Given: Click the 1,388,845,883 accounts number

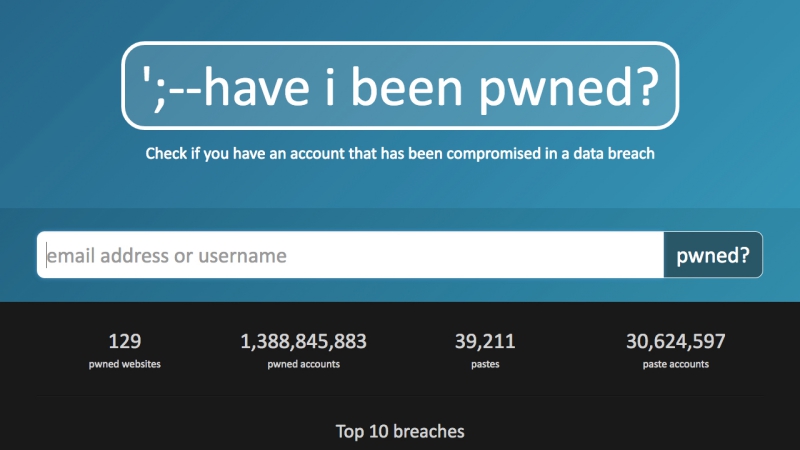Looking at the screenshot, I should point(303,342).
